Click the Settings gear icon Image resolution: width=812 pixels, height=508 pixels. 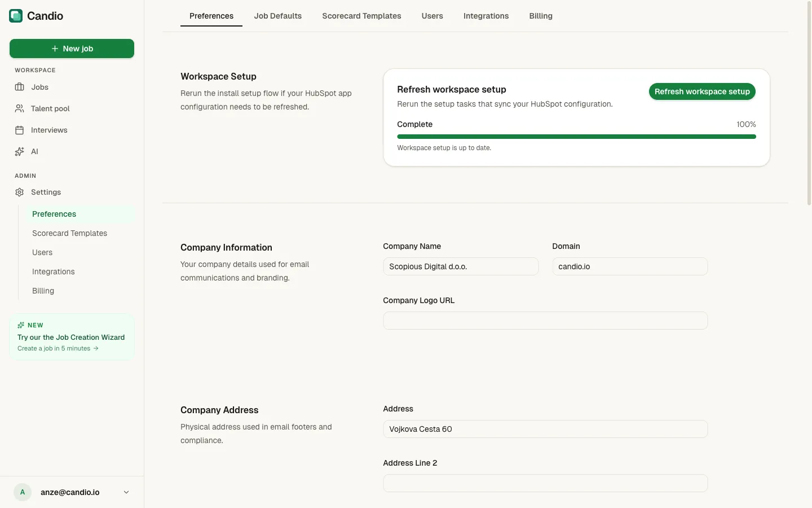tap(20, 192)
